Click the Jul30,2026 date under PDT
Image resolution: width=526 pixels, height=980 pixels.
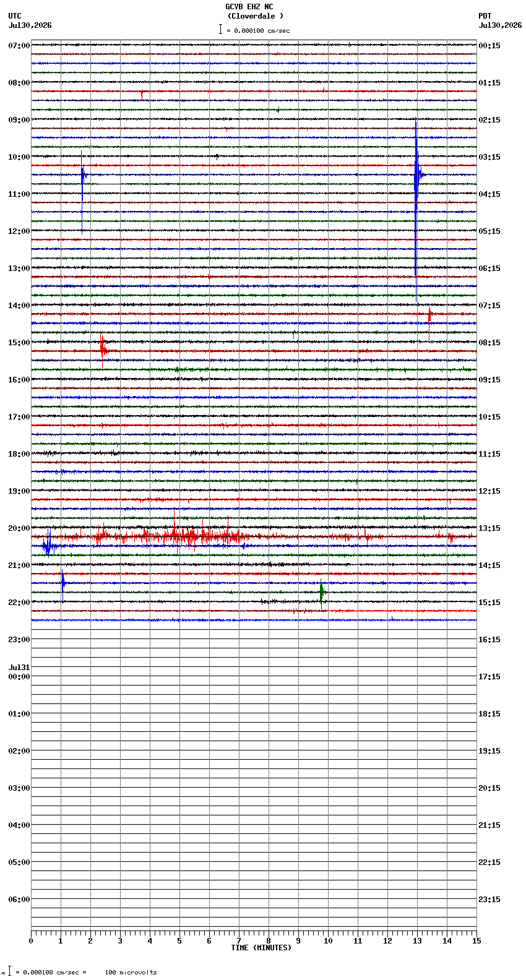click(x=500, y=25)
